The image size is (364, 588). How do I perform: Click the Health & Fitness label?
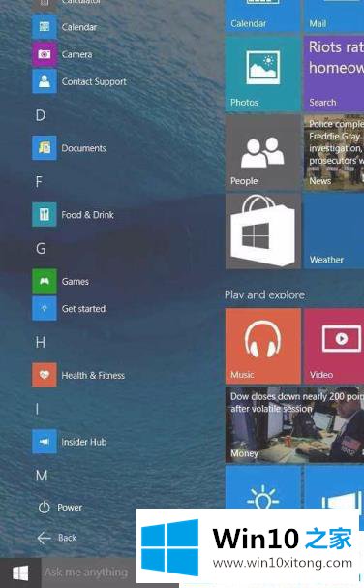[x=93, y=375]
